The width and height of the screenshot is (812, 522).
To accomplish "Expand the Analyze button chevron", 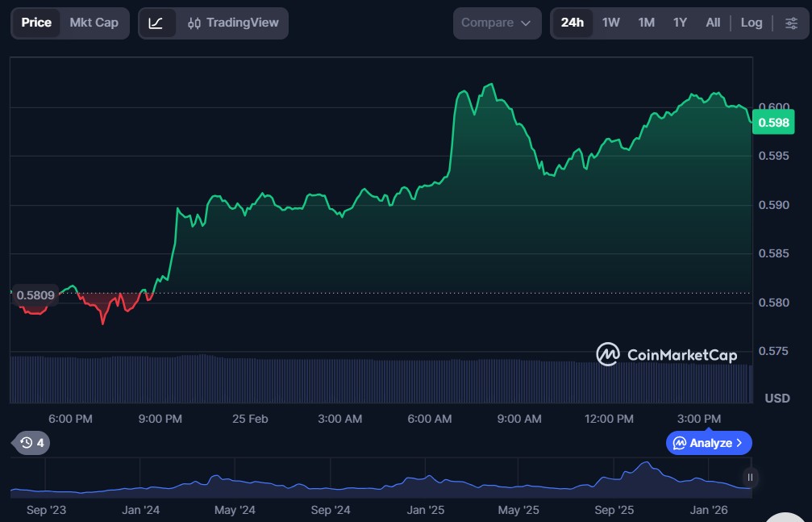I will pyautogui.click(x=739, y=443).
